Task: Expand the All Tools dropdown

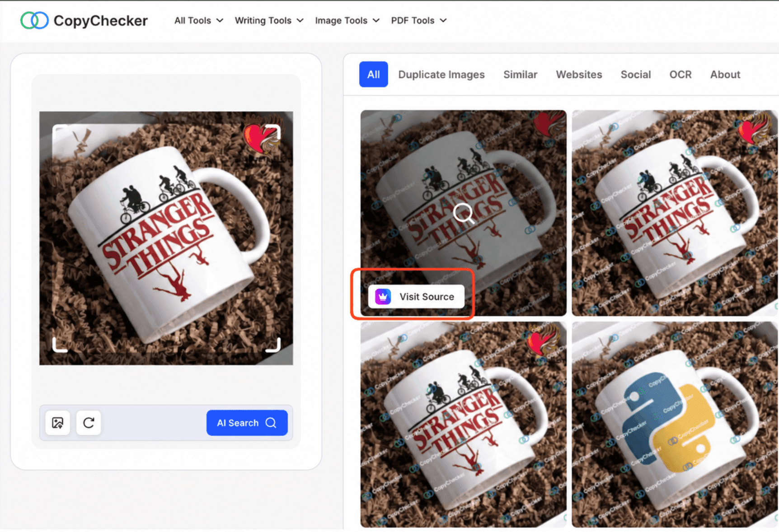Action: click(199, 20)
